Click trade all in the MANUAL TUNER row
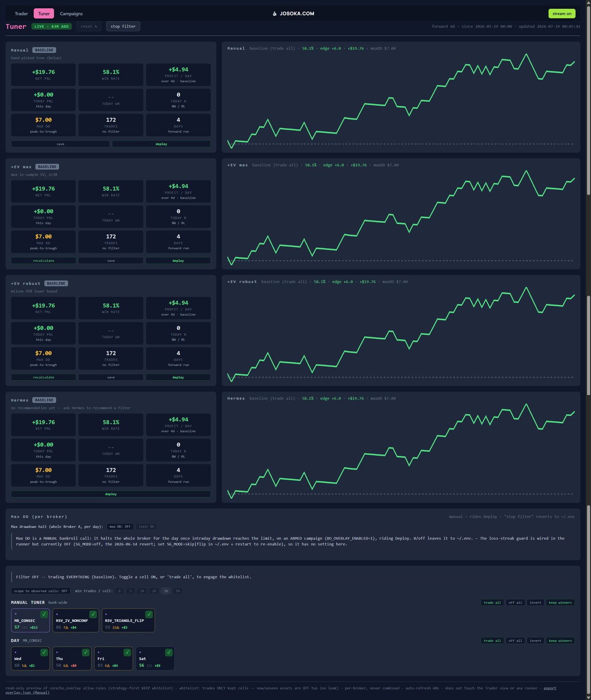The width and height of the screenshot is (591, 700). tap(492, 603)
